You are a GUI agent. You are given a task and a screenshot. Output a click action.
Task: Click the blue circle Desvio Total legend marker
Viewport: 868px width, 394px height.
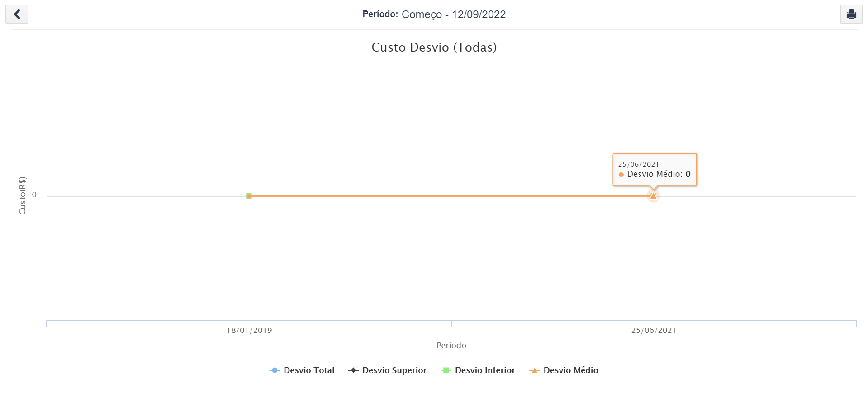pos(275,370)
